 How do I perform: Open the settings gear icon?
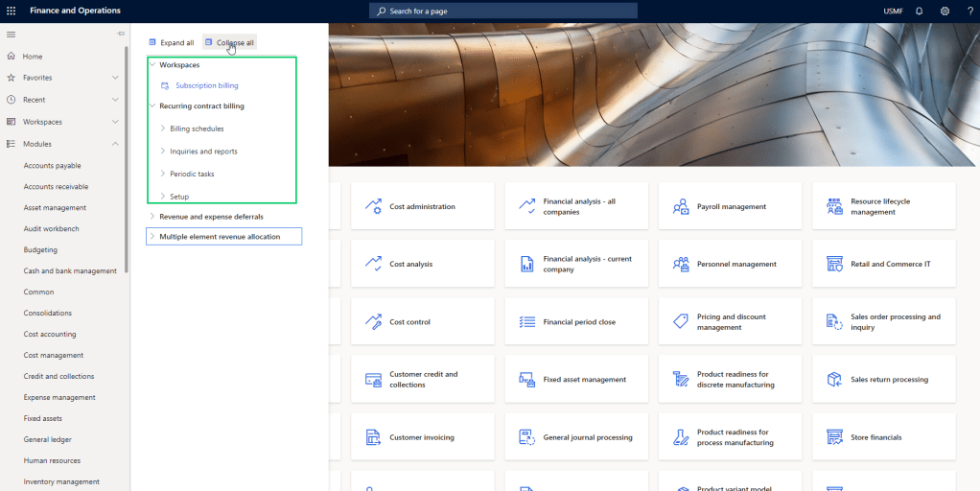(x=945, y=11)
